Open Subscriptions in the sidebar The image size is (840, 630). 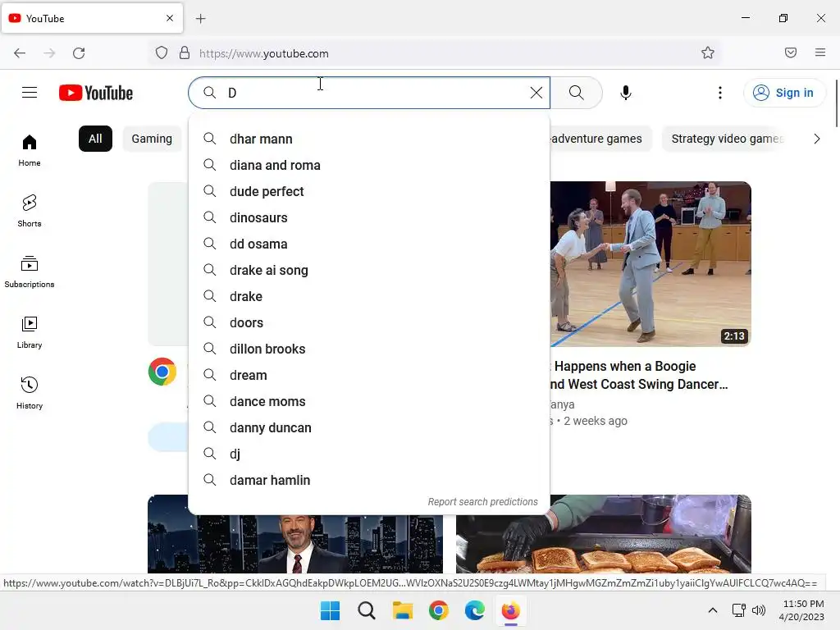(30, 272)
